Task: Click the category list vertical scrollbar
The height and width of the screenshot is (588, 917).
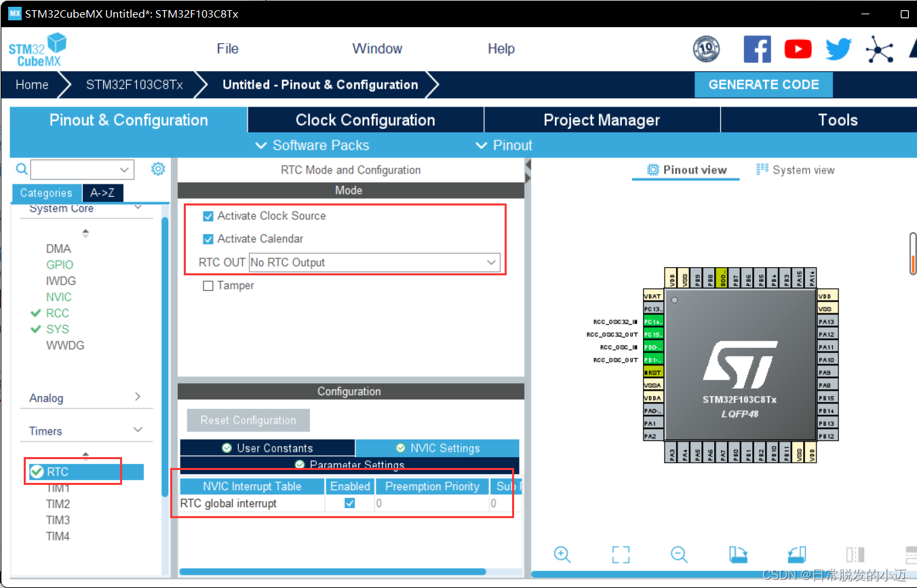Action: point(165,357)
